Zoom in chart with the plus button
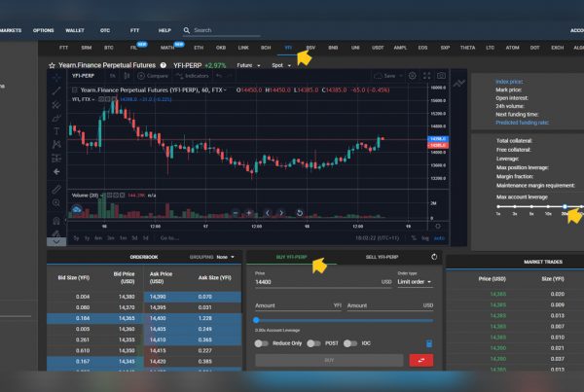The height and width of the screenshot is (392, 584). 249,213
